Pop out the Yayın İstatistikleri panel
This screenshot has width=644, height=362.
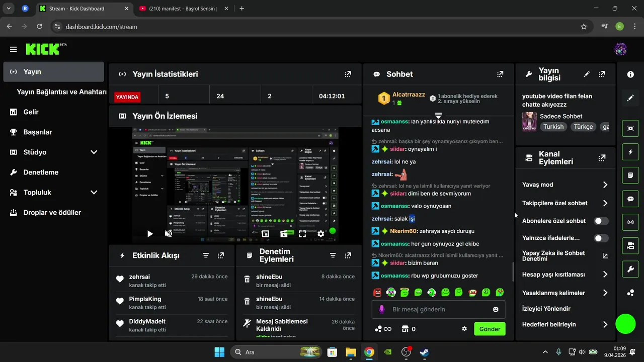pyautogui.click(x=348, y=74)
